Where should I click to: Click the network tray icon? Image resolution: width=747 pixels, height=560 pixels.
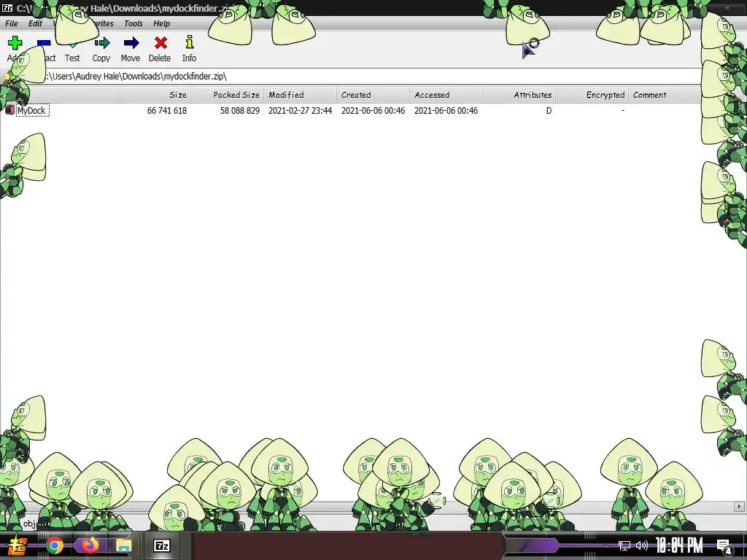click(624, 545)
